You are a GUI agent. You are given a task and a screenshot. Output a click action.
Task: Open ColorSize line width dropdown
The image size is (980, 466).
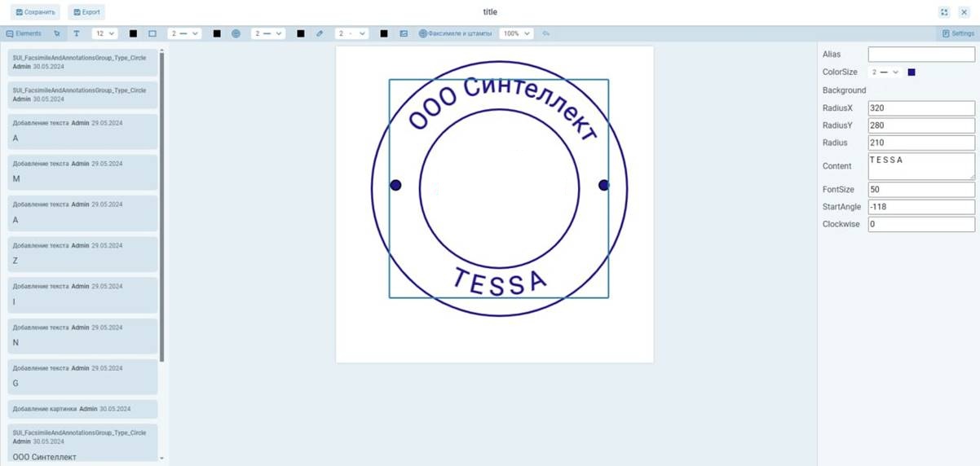click(x=885, y=73)
